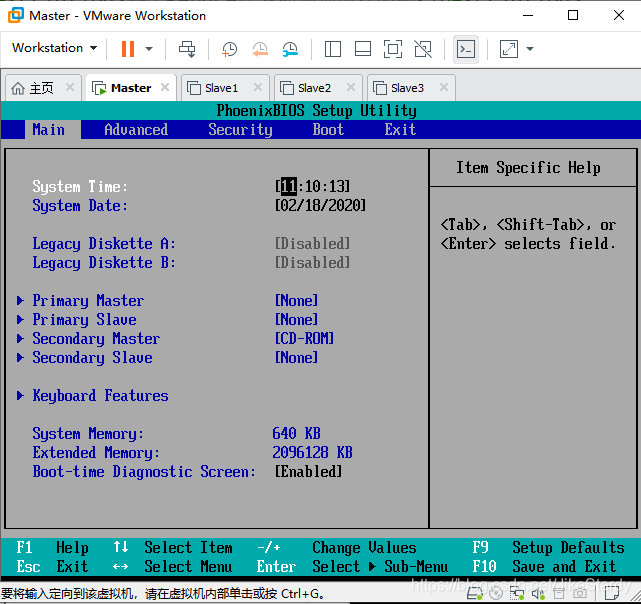Toggle the library sidebar panel icon
This screenshot has width=641, height=604.
tap(333, 49)
